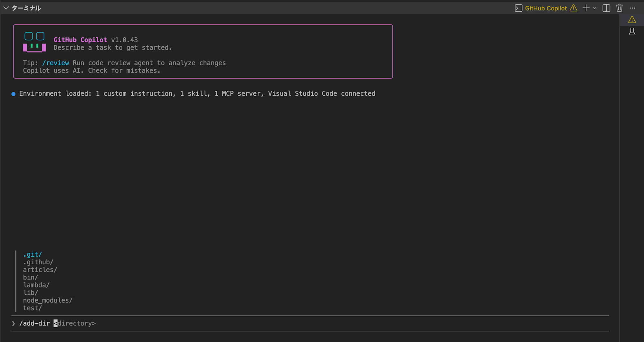Open the terminal panel more actions menu
Viewport: 644px width, 342px height.
(x=632, y=8)
